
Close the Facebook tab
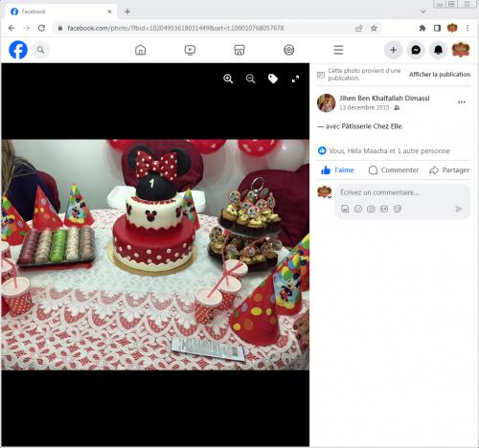click(109, 11)
